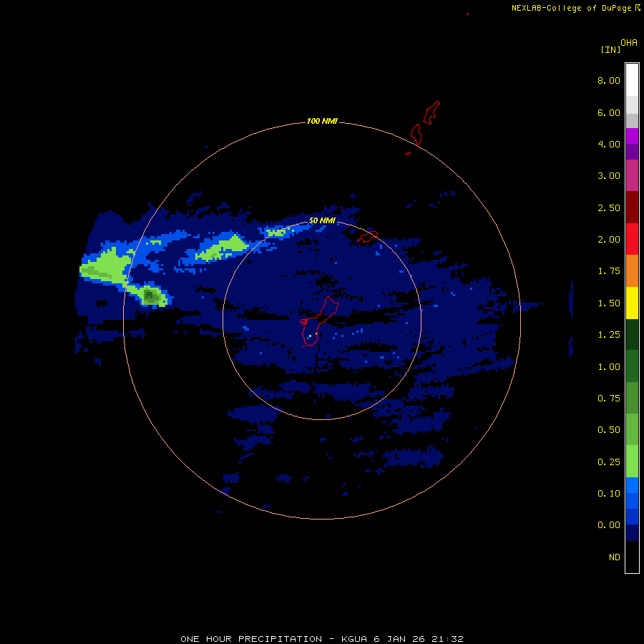
Task: Click the yellow legend color block
Action: [x=632, y=303]
